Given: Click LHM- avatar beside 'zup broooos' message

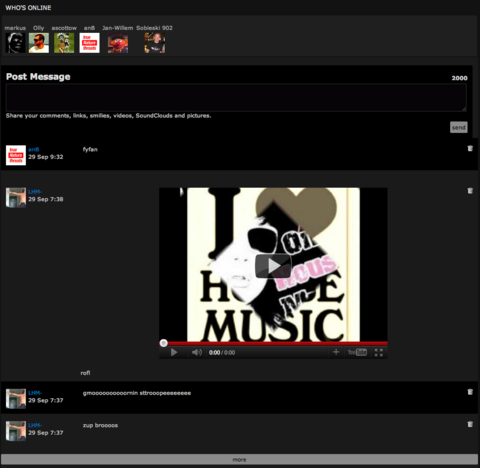Looking at the screenshot, I should point(16,431).
